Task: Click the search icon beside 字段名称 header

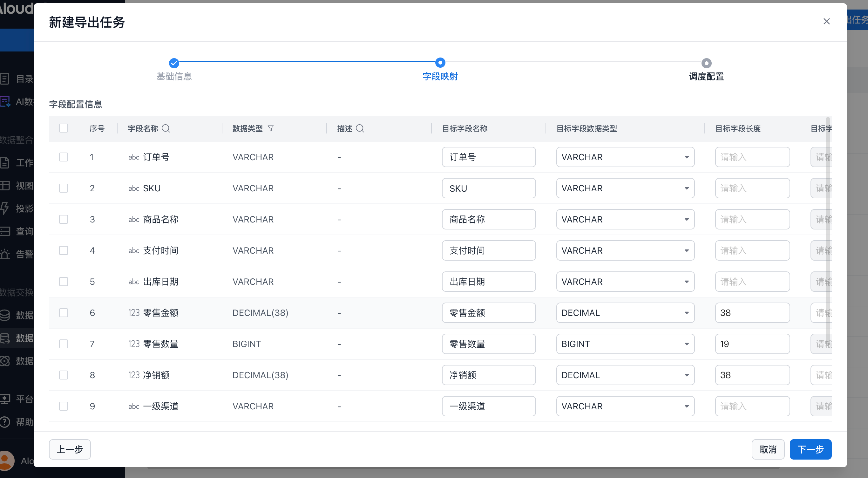Action: coord(166,128)
